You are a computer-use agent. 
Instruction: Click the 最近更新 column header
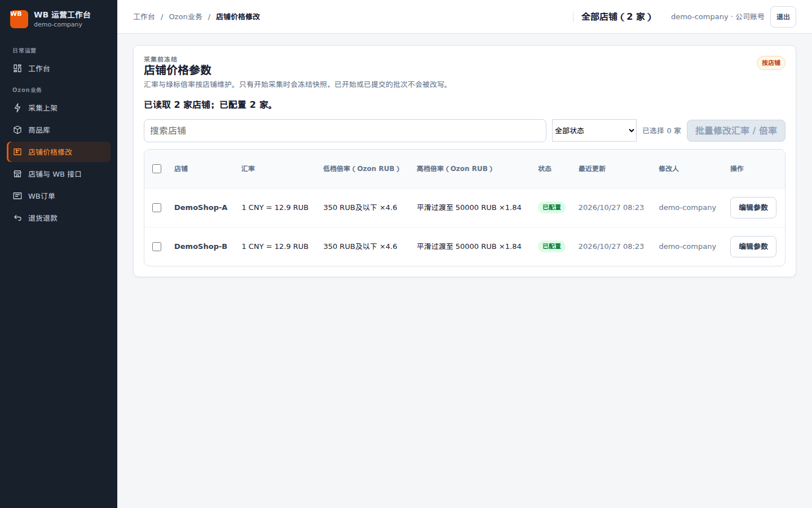click(x=592, y=169)
